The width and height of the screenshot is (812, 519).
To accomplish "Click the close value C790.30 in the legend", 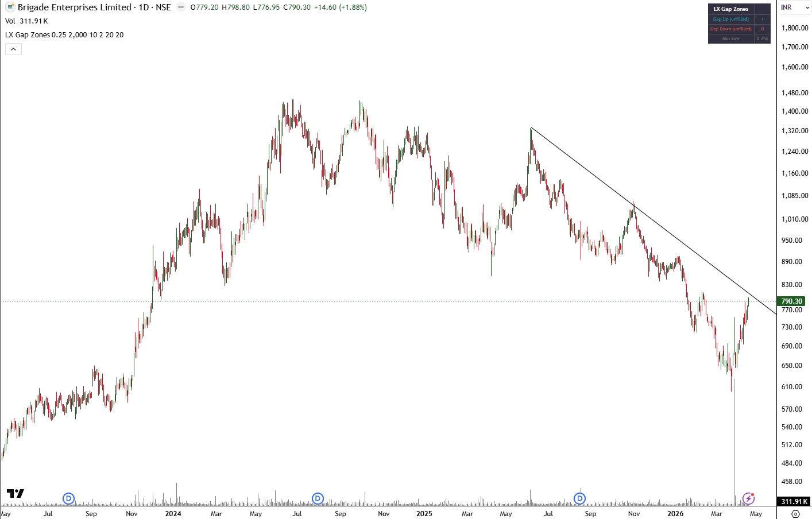I will click(297, 7).
